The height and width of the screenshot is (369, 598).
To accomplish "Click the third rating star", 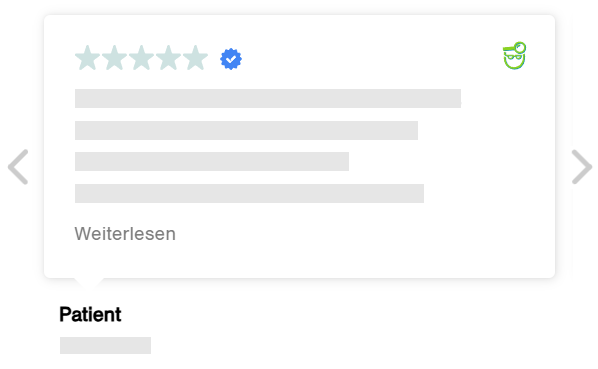I will click(141, 58).
